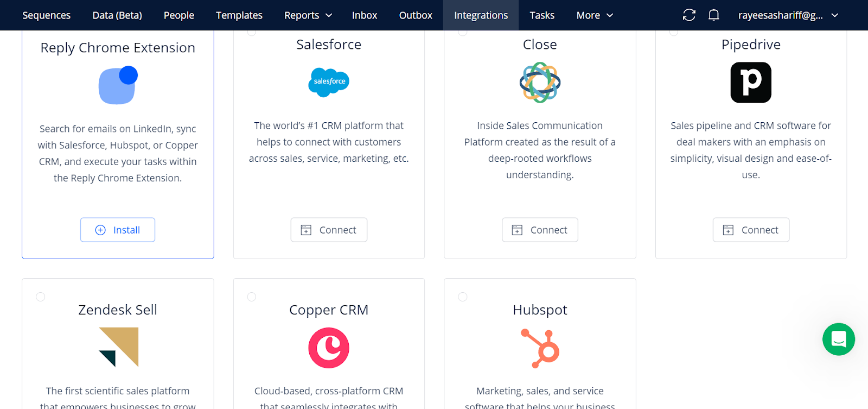The height and width of the screenshot is (409, 868).
Task: Click the Salesforce cloud logo
Action: 329,83
